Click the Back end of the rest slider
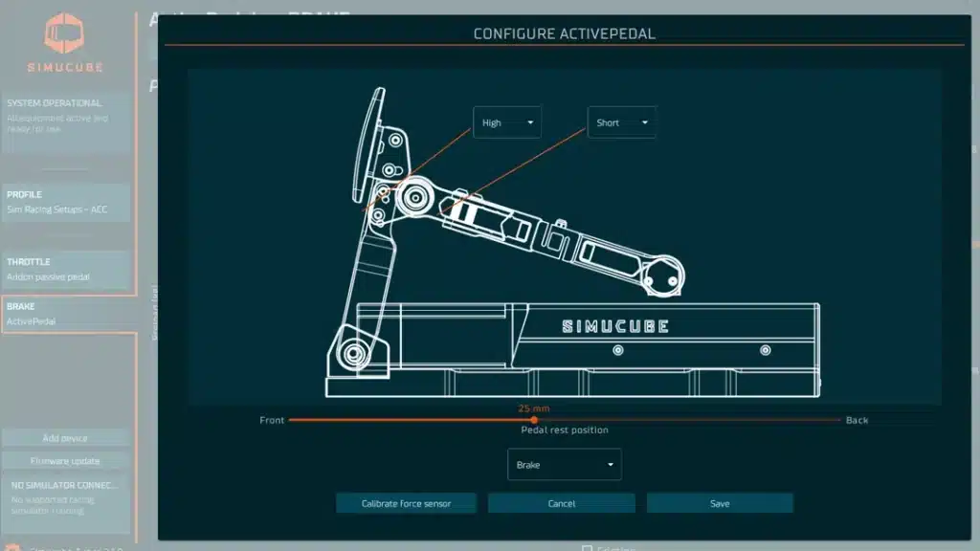This screenshot has height=551, width=980. 857,420
